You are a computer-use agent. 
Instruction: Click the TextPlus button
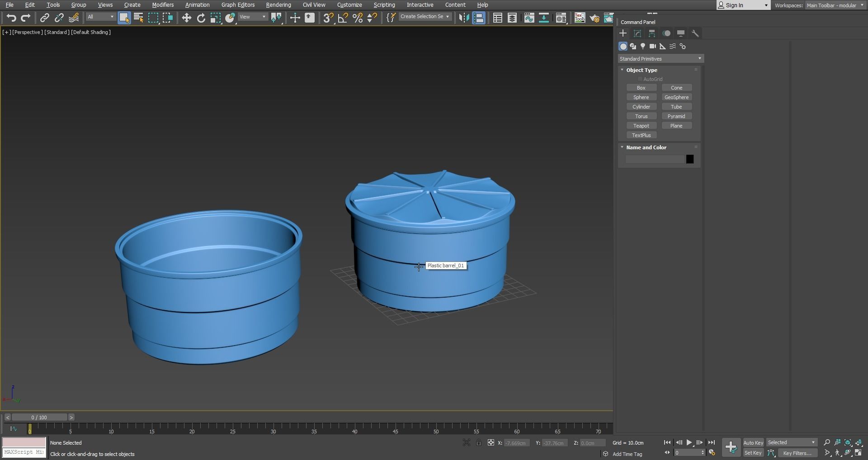(641, 135)
